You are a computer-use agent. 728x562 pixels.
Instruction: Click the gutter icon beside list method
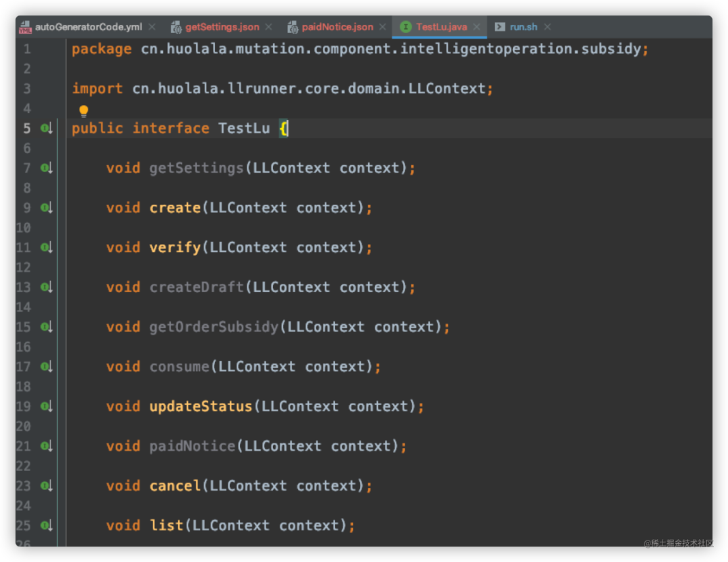click(x=47, y=526)
